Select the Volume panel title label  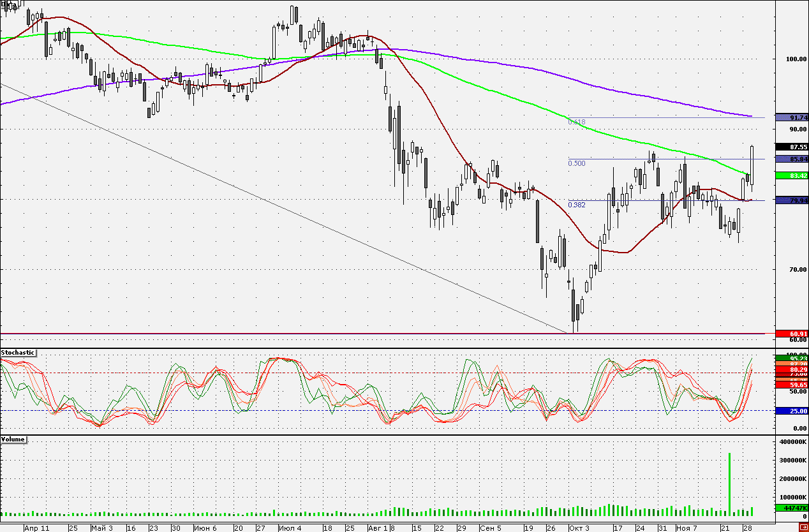(x=13, y=440)
